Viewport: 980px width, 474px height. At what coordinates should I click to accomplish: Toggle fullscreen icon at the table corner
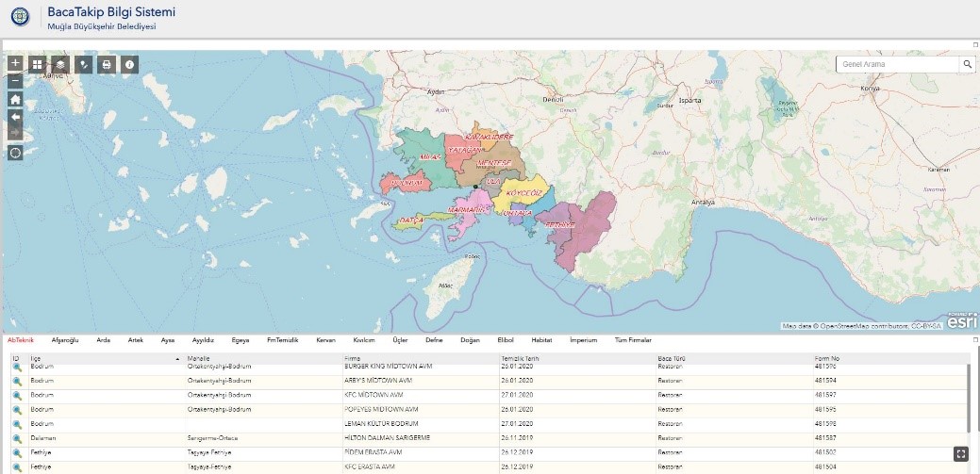961,454
